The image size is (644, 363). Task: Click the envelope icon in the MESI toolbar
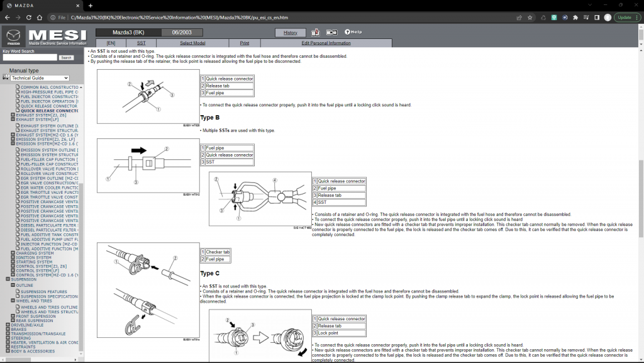point(331,31)
